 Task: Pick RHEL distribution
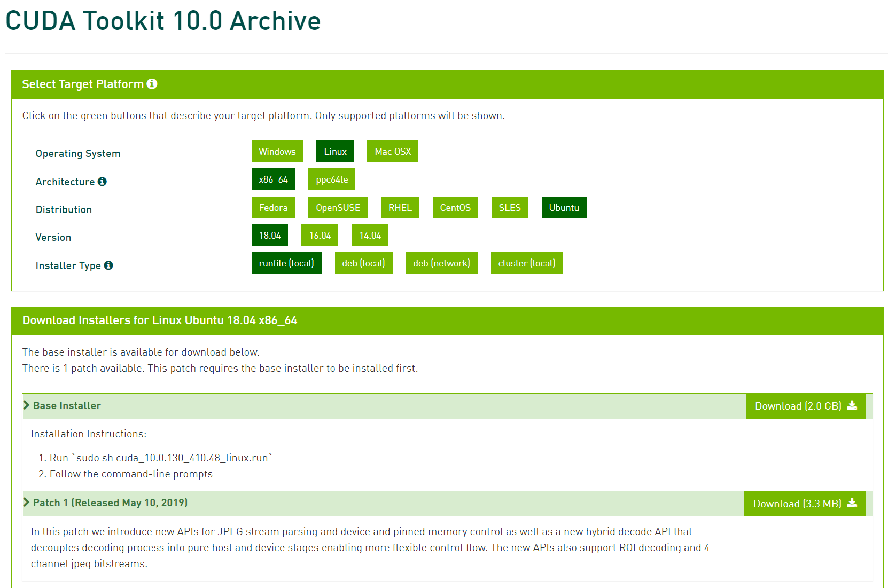coord(400,208)
